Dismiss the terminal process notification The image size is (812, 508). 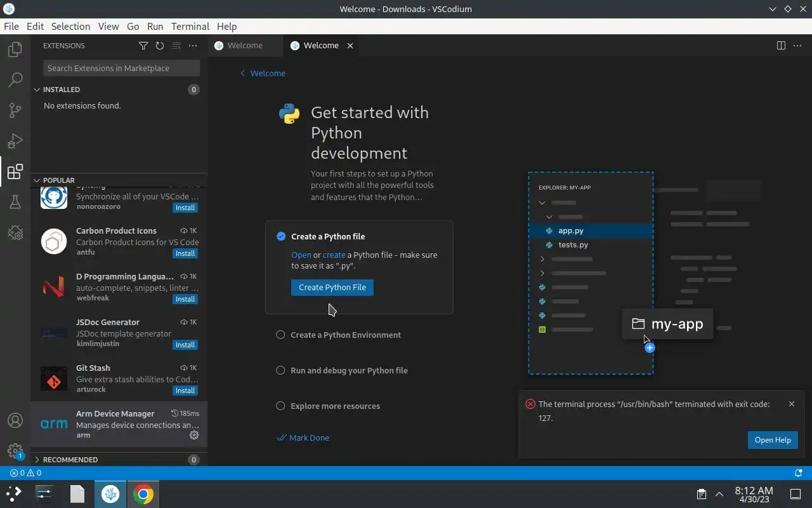[x=791, y=404]
